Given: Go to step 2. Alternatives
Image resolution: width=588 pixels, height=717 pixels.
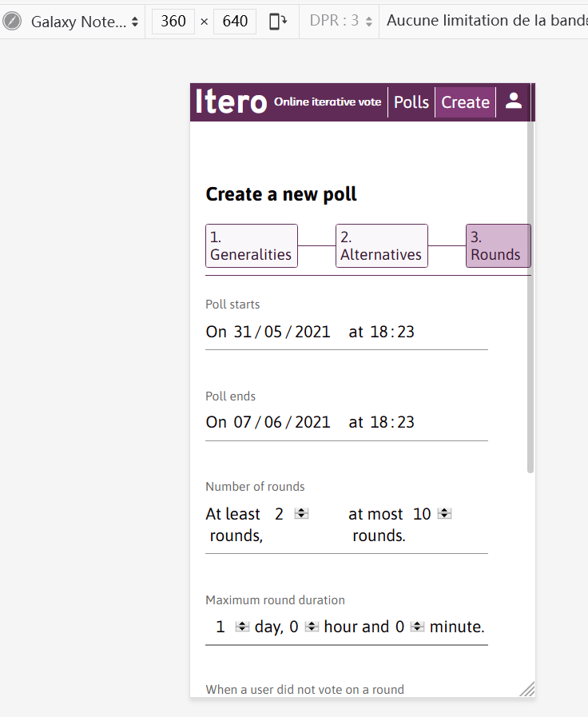Looking at the screenshot, I should [381, 246].
